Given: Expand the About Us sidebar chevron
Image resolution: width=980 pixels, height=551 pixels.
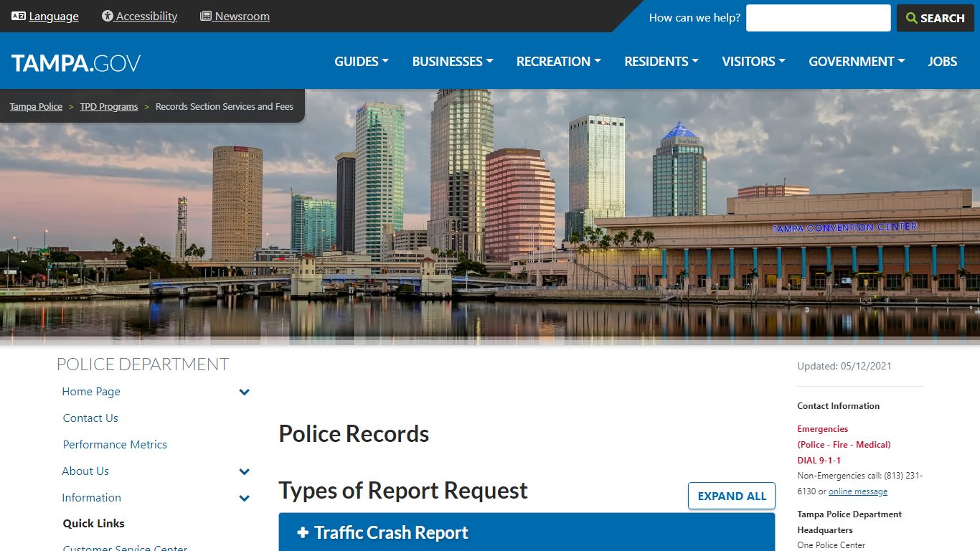Looking at the screenshot, I should pos(245,471).
